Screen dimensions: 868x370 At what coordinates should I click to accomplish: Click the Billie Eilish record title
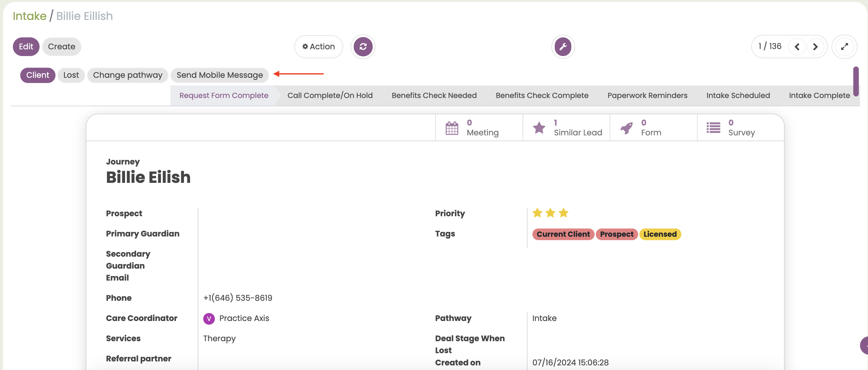(x=148, y=177)
